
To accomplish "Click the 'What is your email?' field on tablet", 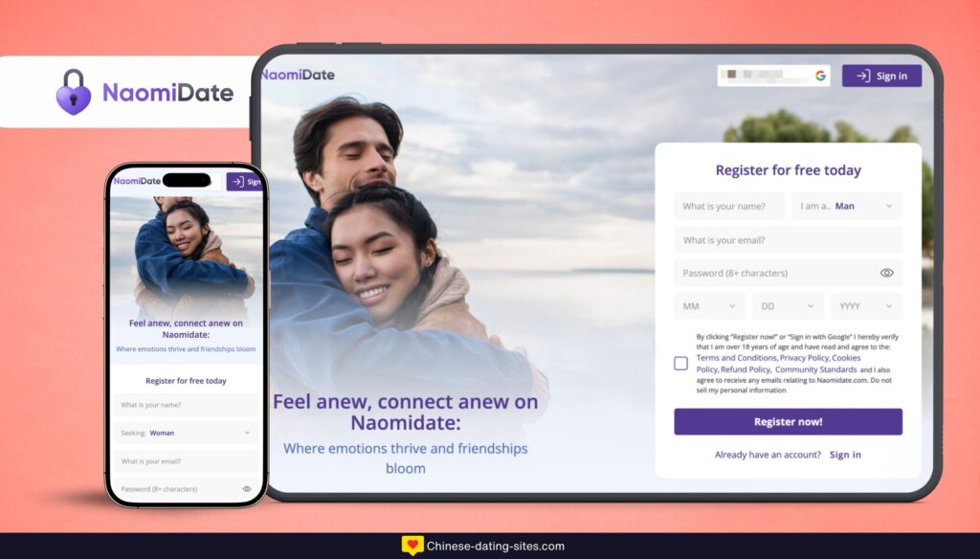I will (788, 240).
